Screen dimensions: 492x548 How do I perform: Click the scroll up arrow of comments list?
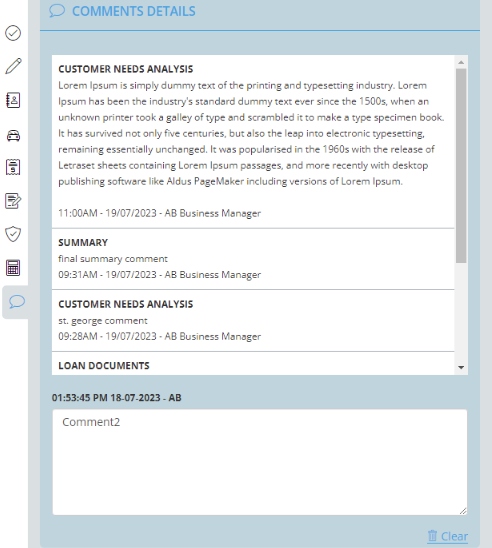(461, 62)
